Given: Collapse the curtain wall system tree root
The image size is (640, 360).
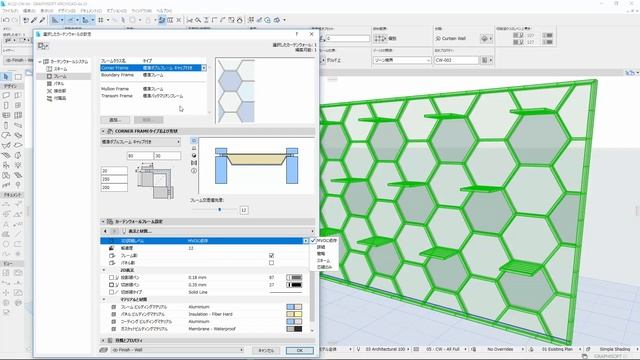Looking at the screenshot, I should pos(40,62).
